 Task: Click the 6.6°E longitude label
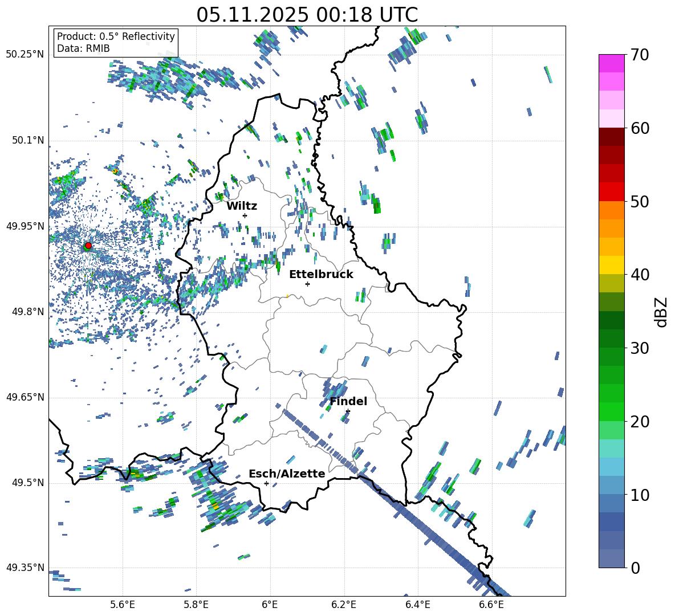click(x=491, y=605)
